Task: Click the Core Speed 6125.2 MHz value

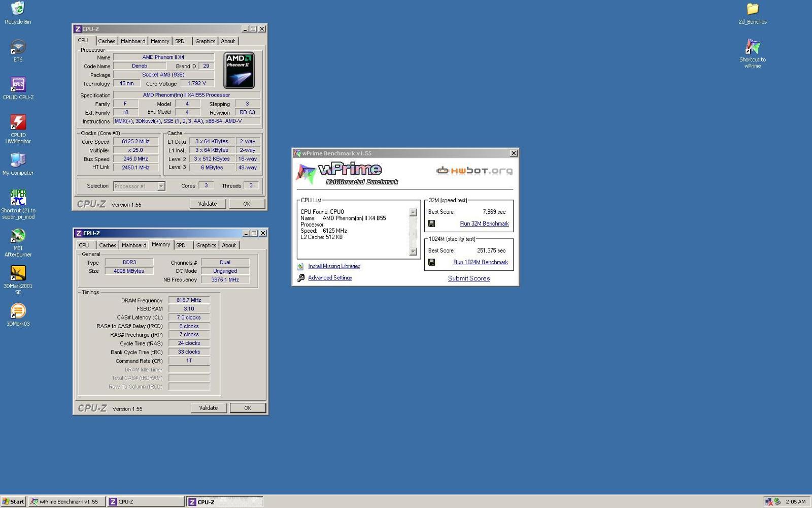Action: pos(136,142)
